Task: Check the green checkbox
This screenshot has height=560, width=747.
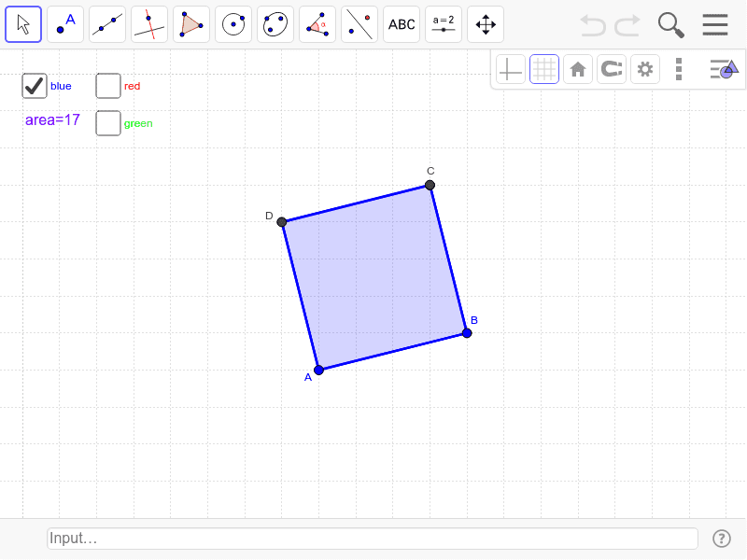Action: click(x=107, y=122)
